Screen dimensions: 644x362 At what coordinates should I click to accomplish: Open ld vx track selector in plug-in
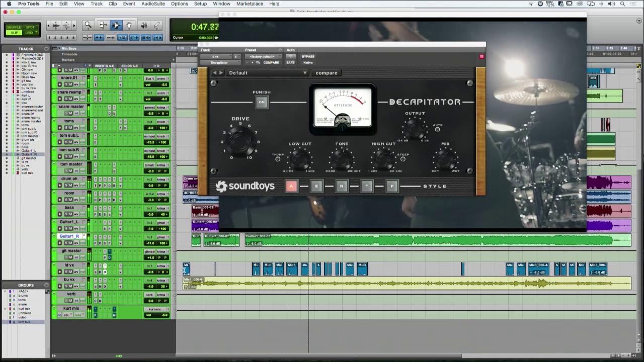(216, 56)
